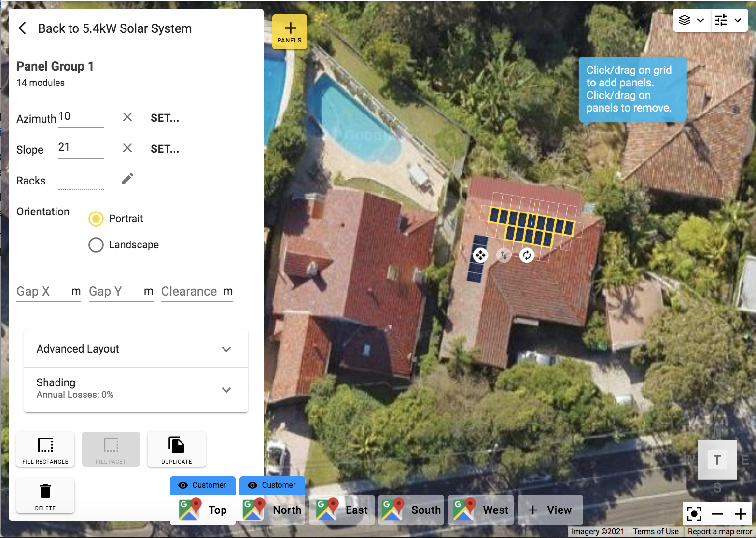The height and width of the screenshot is (538, 756).
Task: Set Slope using SET... button
Action: tap(165, 149)
